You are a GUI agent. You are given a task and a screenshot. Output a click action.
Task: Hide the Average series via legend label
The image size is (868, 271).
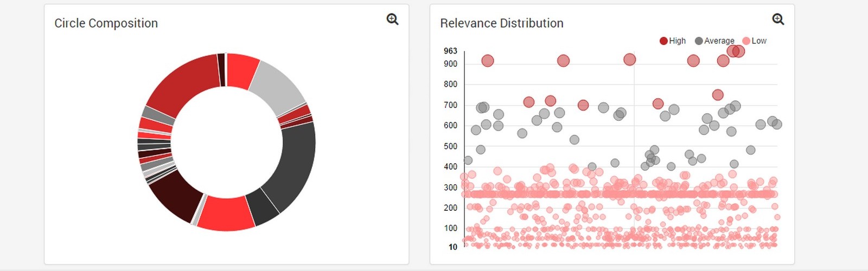coord(719,41)
